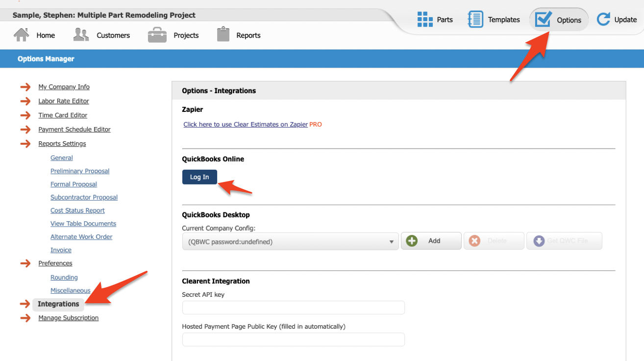This screenshot has height=361, width=644.
Task: Open Invoice report settings
Action: [x=61, y=250]
